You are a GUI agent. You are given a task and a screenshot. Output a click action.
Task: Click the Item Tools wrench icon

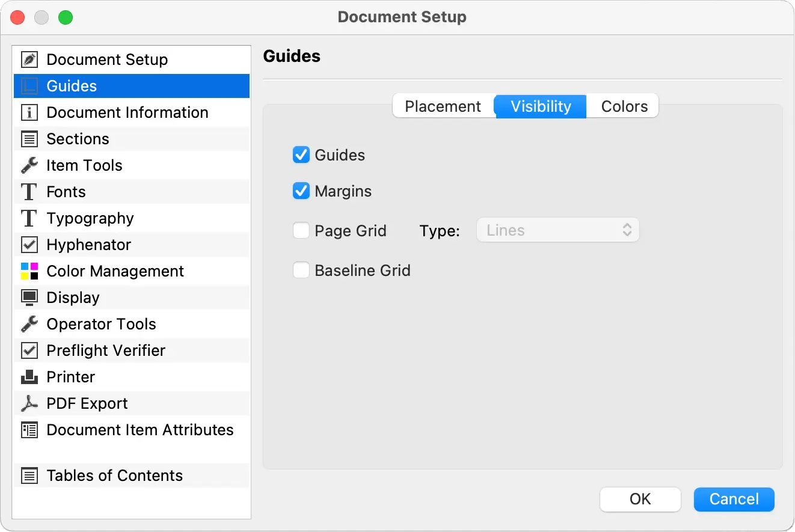coord(29,165)
